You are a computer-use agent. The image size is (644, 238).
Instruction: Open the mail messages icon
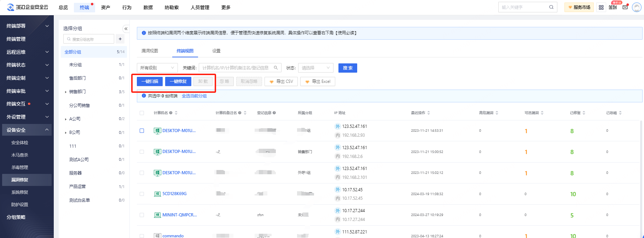tap(625, 7)
